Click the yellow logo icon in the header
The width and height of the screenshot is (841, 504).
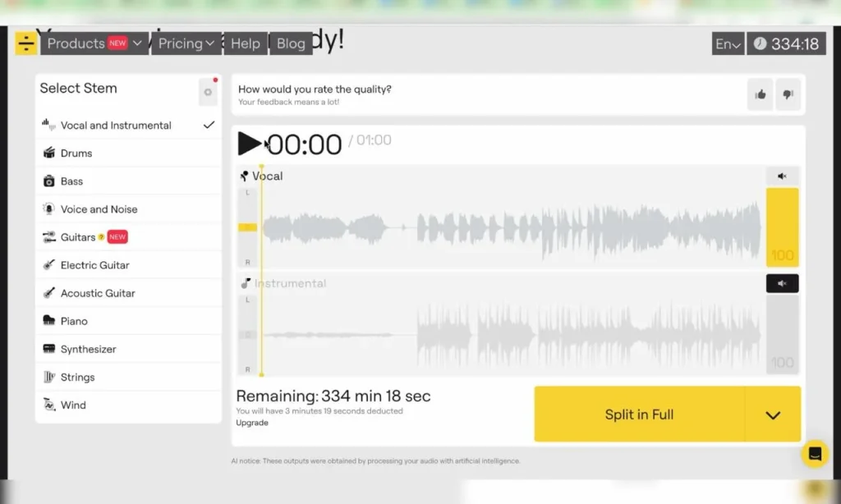[25, 43]
